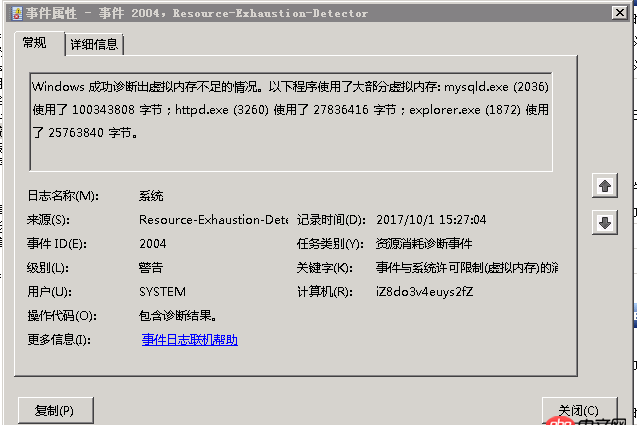Select the level value 警告
The width and height of the screenshot is (637, 425).
pyautogui.click(x=151, y=268)
